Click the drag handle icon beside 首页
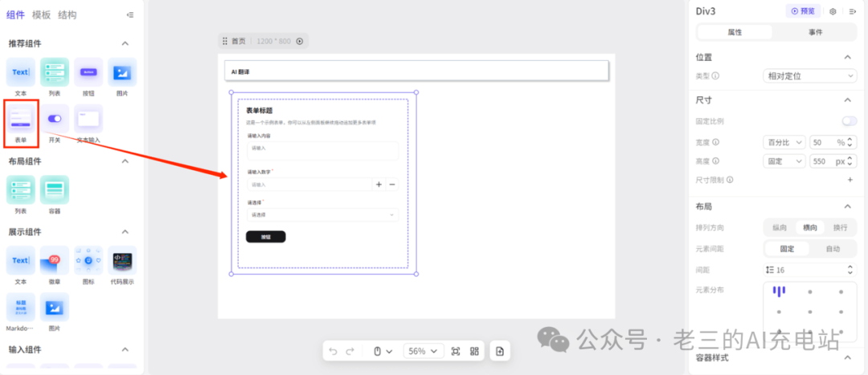Screen dimensions: 868x375 pos(225,41)
